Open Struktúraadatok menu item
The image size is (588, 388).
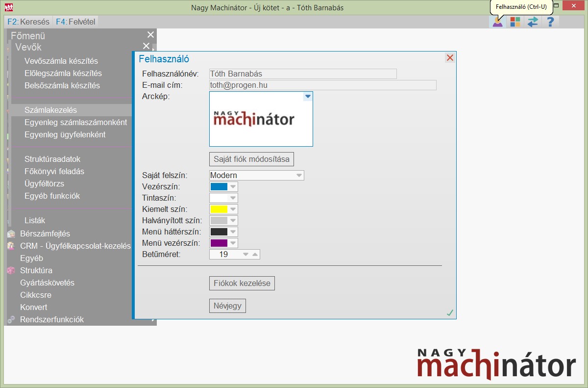tap(52, 159)
